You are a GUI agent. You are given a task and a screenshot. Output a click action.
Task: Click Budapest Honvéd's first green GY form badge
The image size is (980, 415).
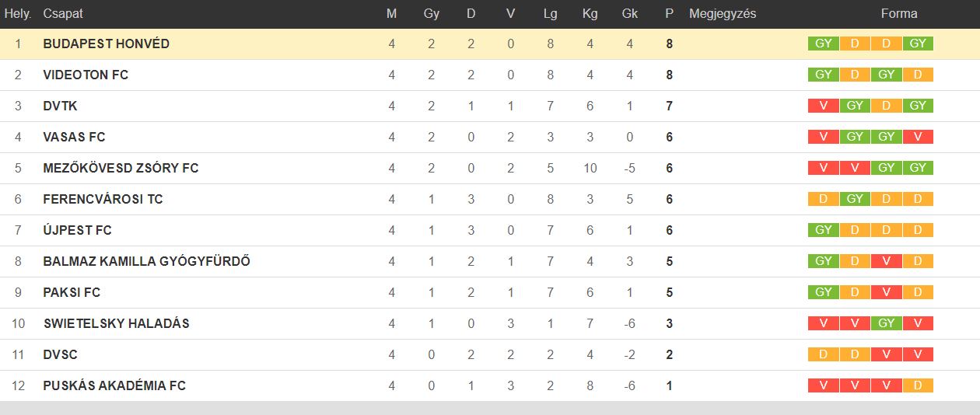point(823,44)
